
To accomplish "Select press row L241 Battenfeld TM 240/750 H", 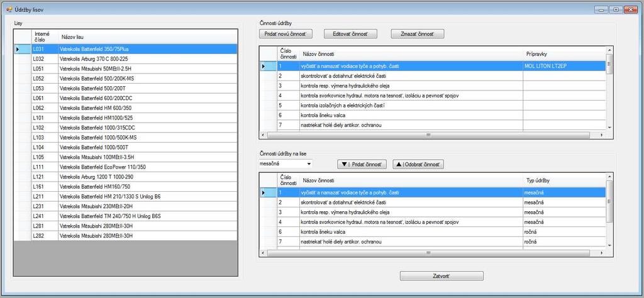I will coord(126,216).
